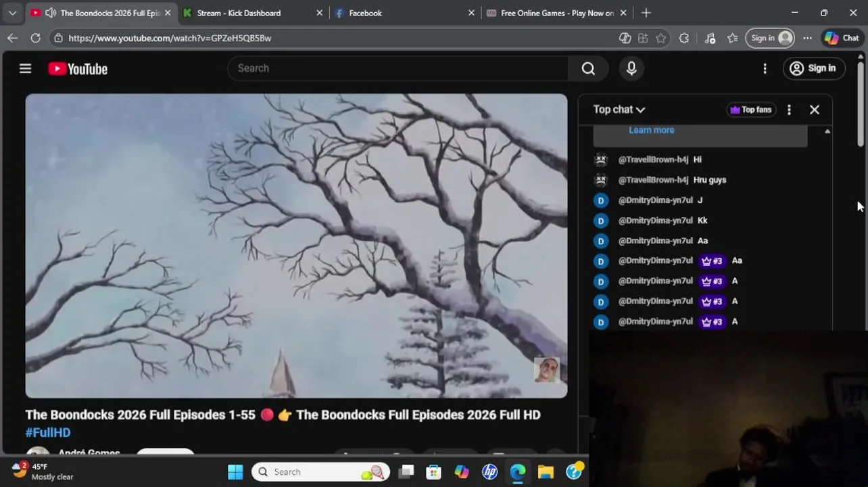Click the #3 top fan badge beside 'Aa'
Image resolution: width=868 pixels, height=487 pixels.
point(712,260)
